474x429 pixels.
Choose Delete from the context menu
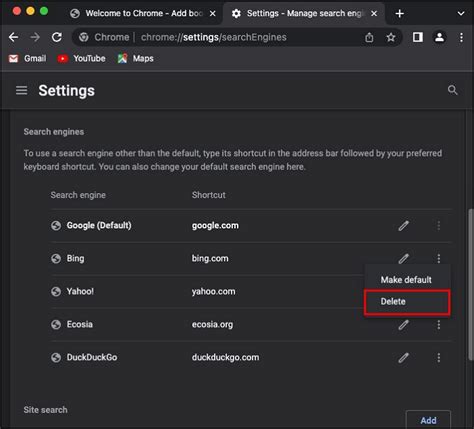click(x=407, y=302)
